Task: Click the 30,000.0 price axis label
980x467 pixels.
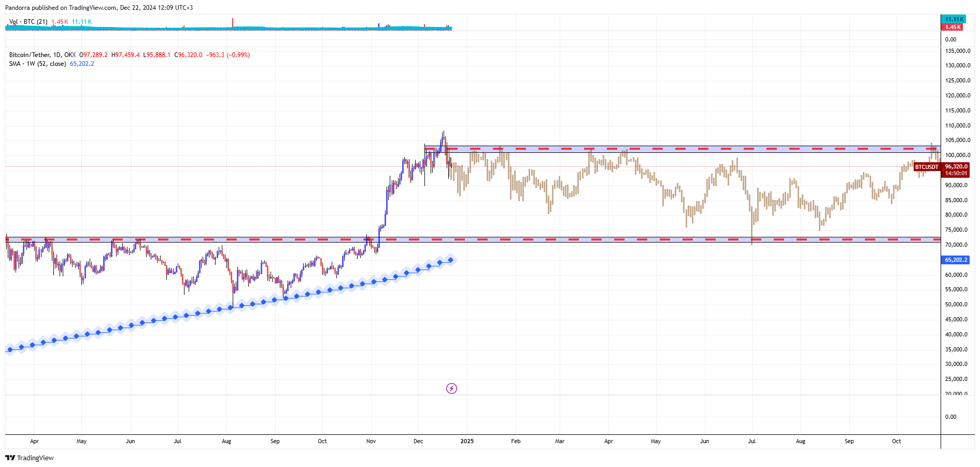Action: pos(956,364)
